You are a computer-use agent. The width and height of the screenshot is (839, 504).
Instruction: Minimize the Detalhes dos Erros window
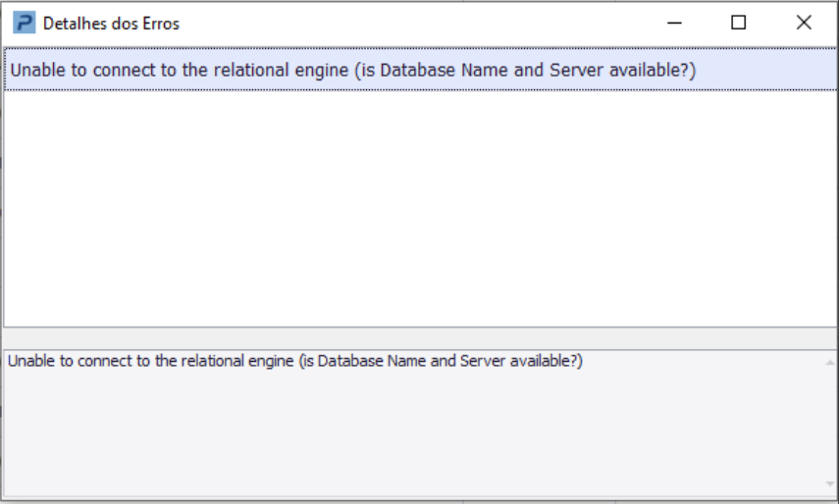[674, 23]
